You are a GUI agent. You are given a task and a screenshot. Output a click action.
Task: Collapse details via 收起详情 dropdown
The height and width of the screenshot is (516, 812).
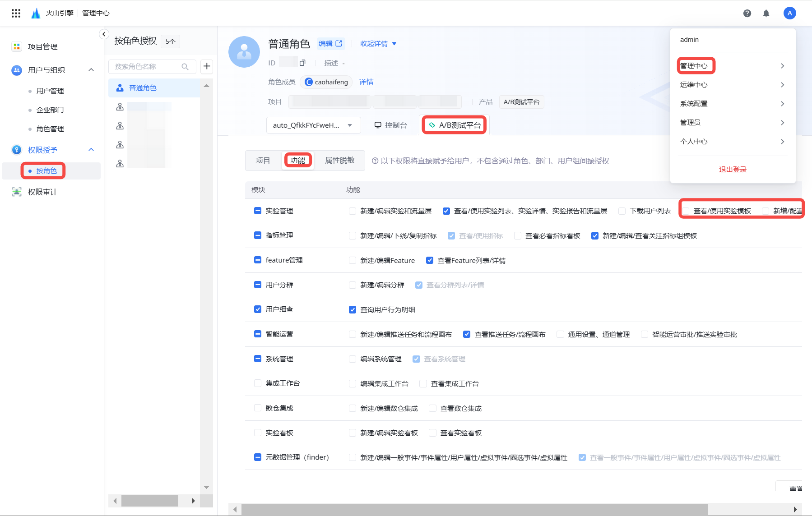[x=378, y=43]
